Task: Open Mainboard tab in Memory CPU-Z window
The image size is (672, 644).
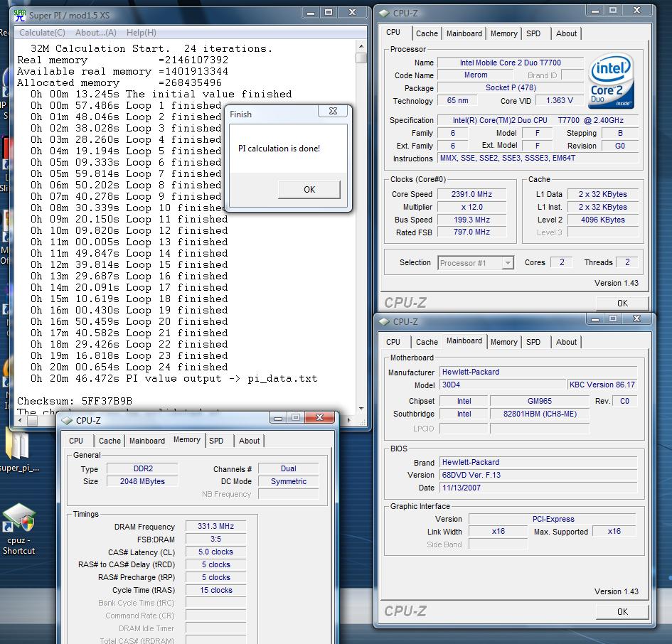Action: [x=147, y=441]
